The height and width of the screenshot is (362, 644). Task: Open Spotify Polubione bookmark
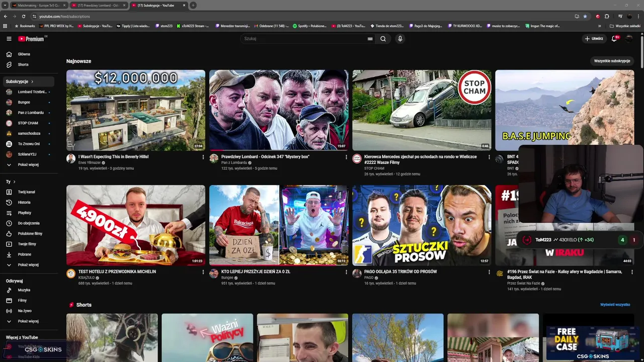tap(310, 26)
